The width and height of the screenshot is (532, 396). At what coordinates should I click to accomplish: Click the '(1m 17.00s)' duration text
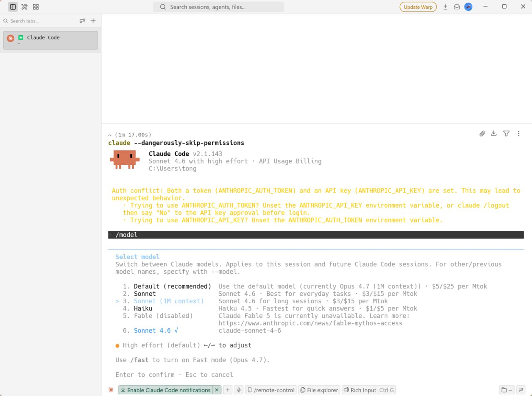(133, 135)
